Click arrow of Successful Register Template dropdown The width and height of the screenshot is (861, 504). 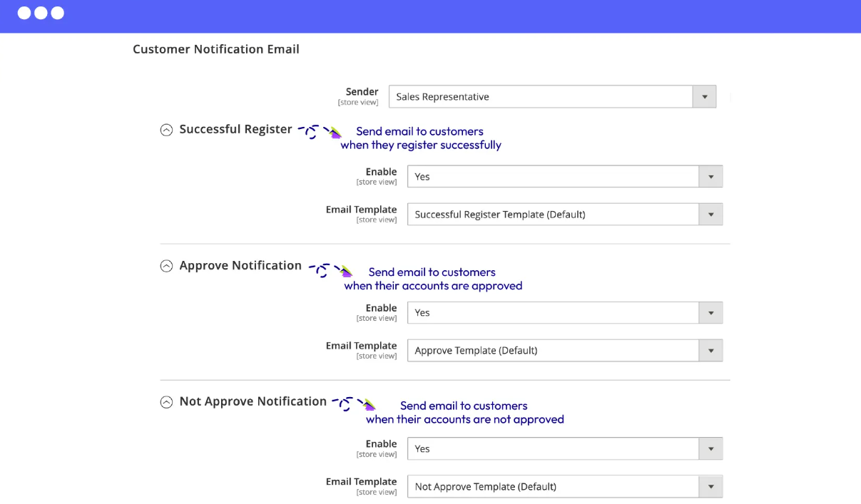(710, 215)
